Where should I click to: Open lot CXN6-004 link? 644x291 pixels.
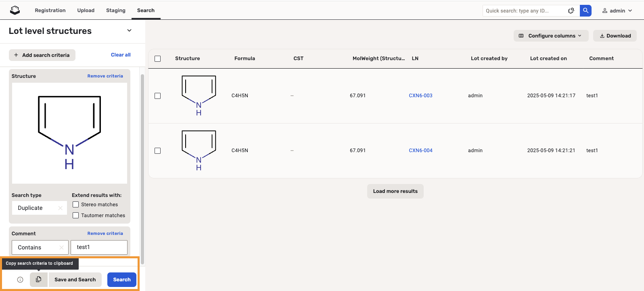(x=420, y=151)
